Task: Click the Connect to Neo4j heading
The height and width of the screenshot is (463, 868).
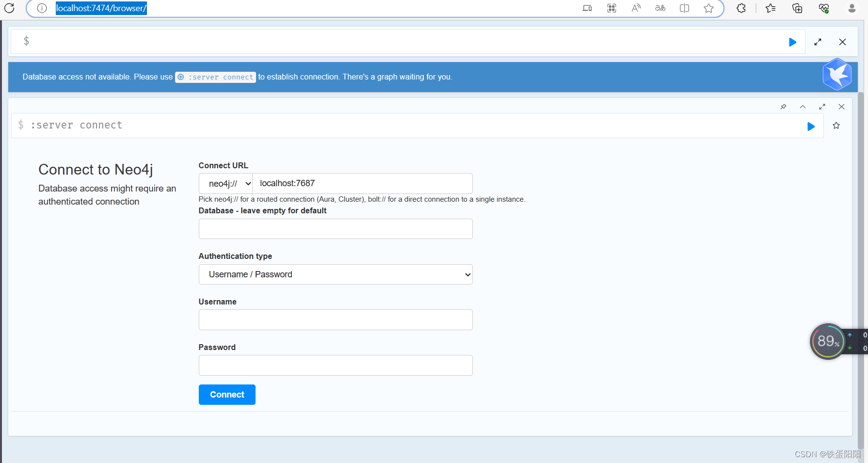Action: pos(96,170)
